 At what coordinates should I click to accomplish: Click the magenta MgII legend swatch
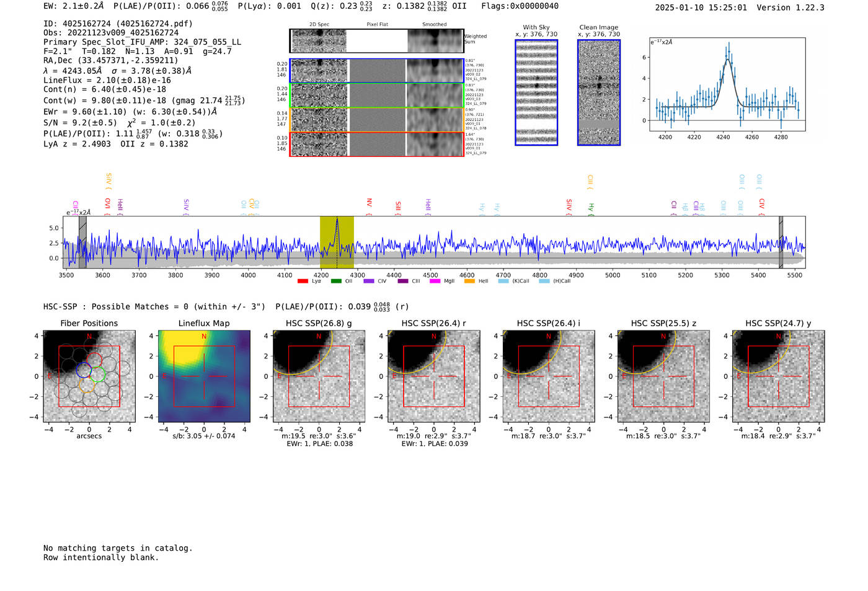point(435,282)
